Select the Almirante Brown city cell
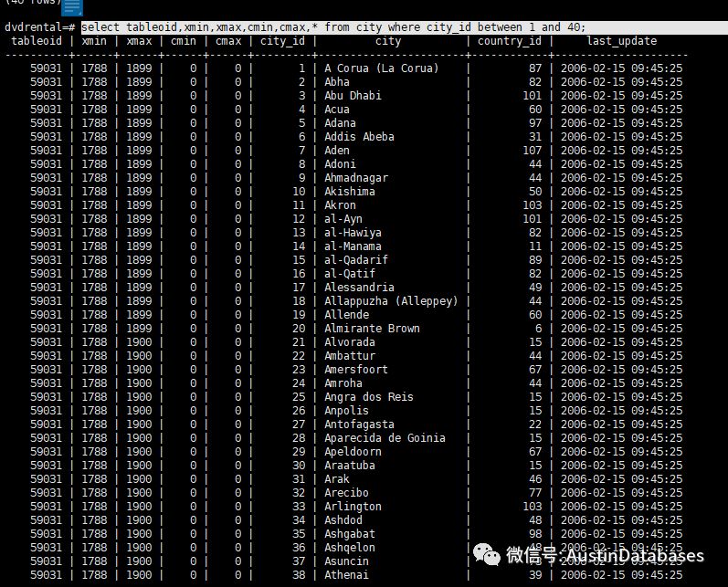The image size is (728, 587). [372, 329]
